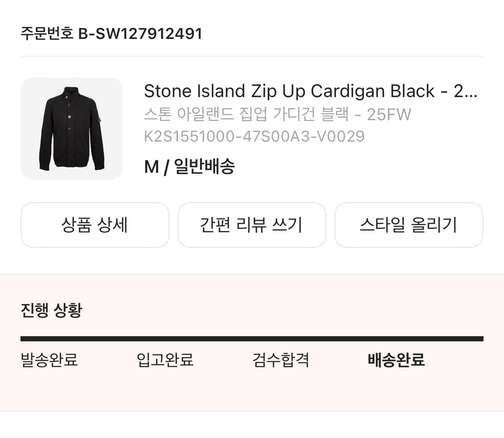Tap the 스타일 올리기 button
504x438 pixels.
point(409,225)
